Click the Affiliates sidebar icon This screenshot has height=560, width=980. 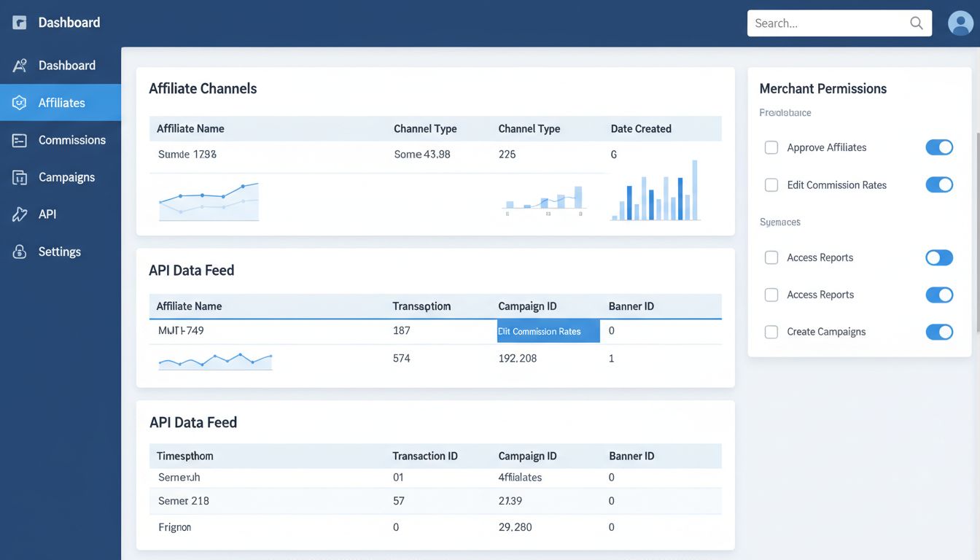tap(18, 102)
